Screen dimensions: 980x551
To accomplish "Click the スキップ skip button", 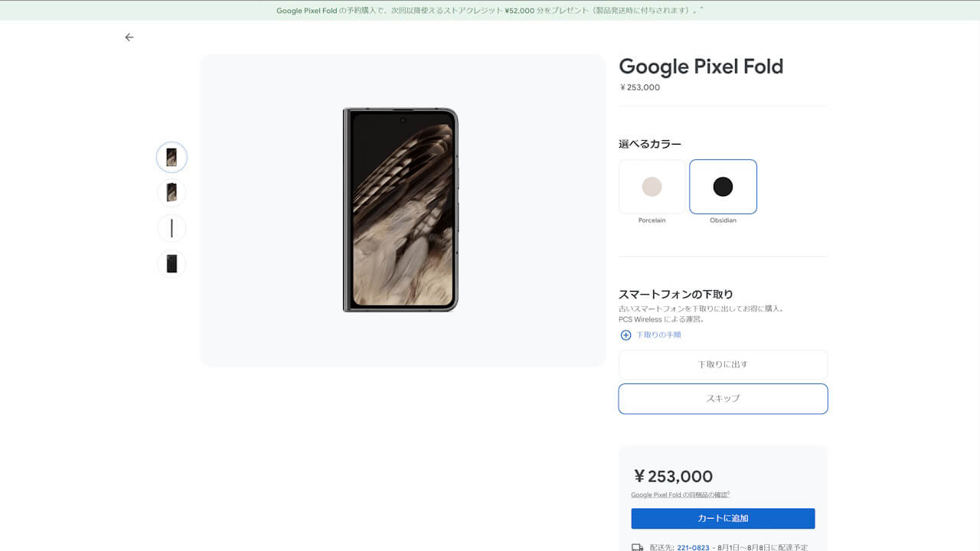I will [x=723, y=399].
